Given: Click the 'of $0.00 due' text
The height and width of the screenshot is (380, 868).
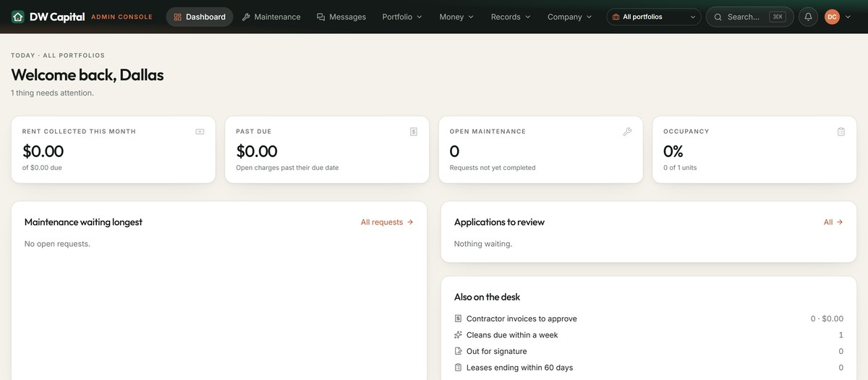Looking at the screenshot, I should (x=42, y=168).
